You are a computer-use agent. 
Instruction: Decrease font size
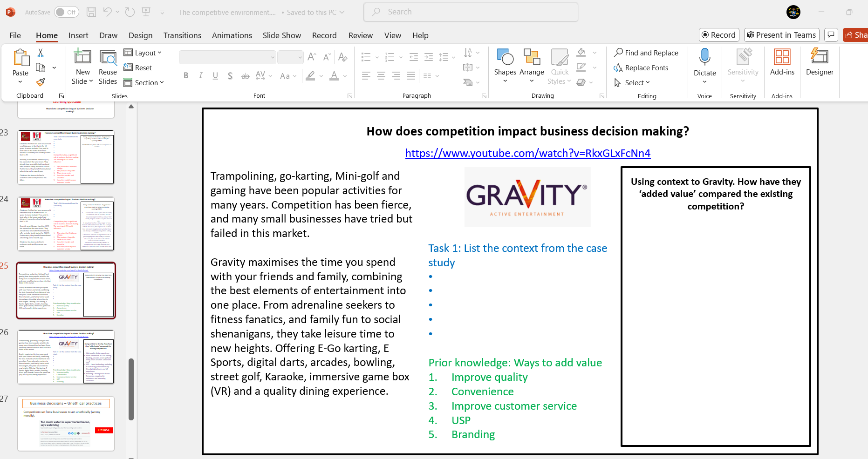tap(328, 57)
